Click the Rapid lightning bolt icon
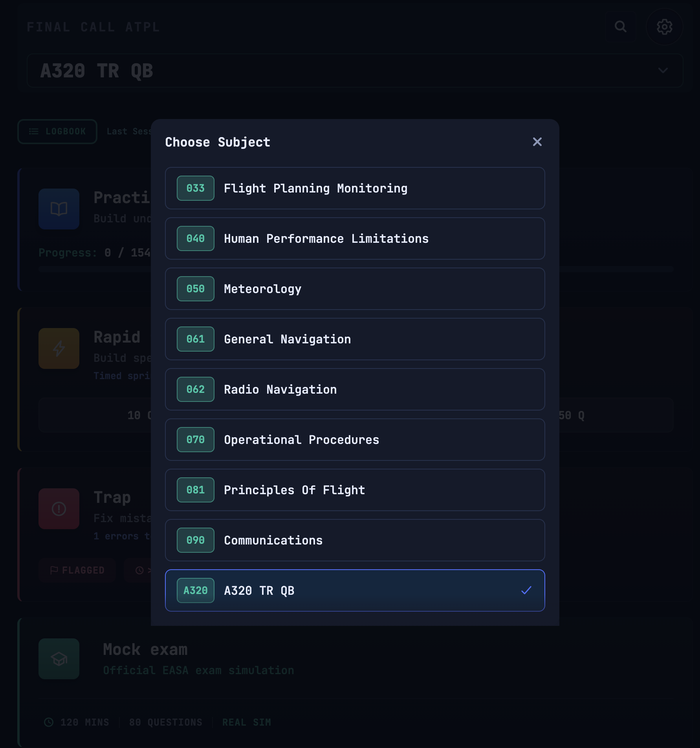 pos(59,348)
